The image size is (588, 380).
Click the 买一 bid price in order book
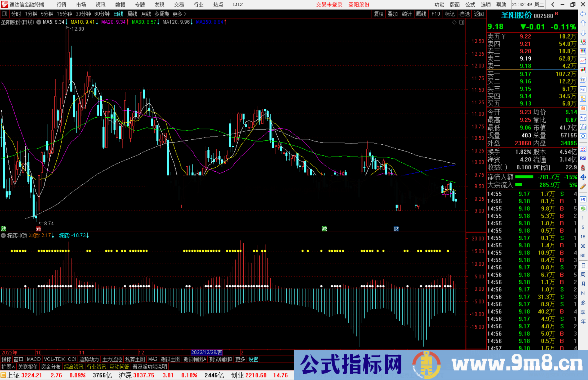[x=525, y=74]
